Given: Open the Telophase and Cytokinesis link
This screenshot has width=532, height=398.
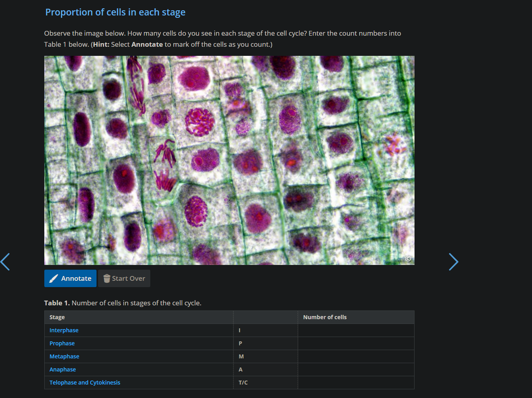Looking at the screenshot, I should click(85, 382).
